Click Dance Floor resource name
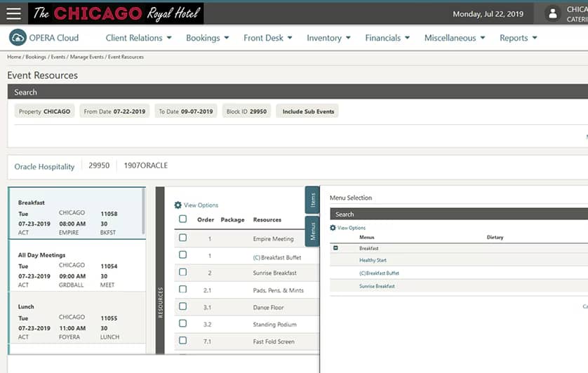The width and height of the screenshot is (588, 373). click(x=268, y=307)
